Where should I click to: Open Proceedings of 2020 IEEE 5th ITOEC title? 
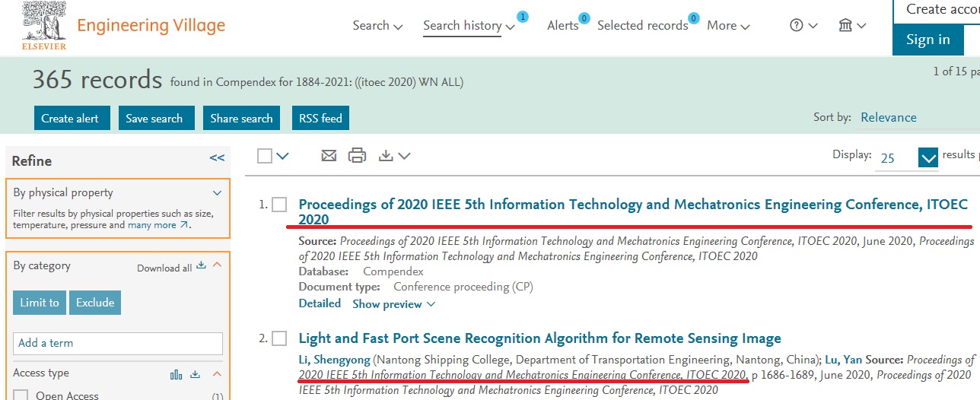pyautogui.click(x=633, y=212)
